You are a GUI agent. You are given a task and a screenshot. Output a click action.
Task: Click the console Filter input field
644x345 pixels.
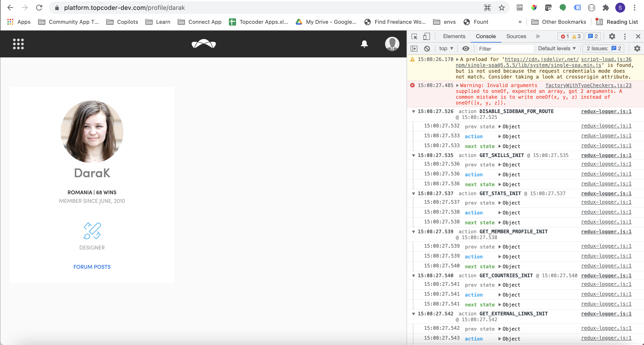tap(505, 49)
